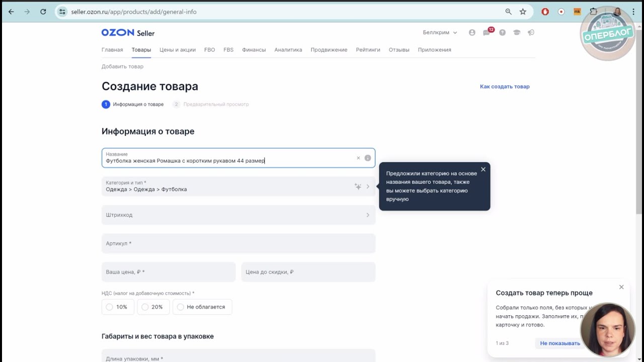Click the sparkle auto-suggest category icon
Screen dimensions: 644x362
358,187
